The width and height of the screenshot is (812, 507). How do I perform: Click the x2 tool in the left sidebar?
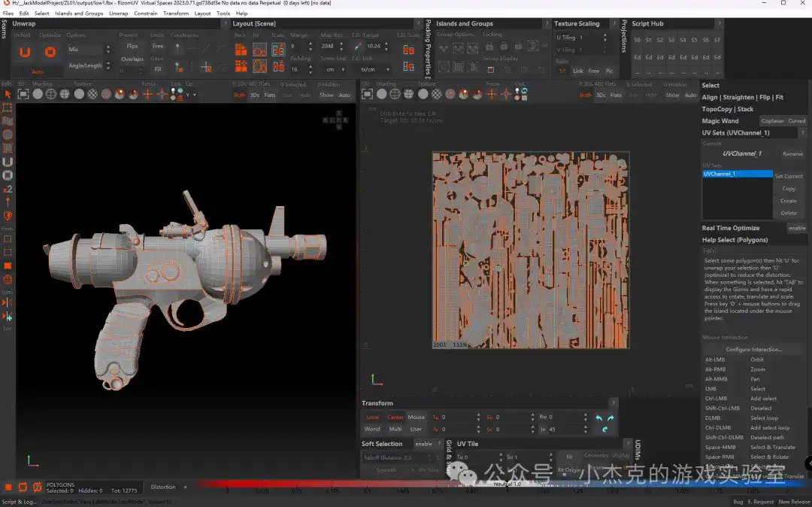click(8, 189)
